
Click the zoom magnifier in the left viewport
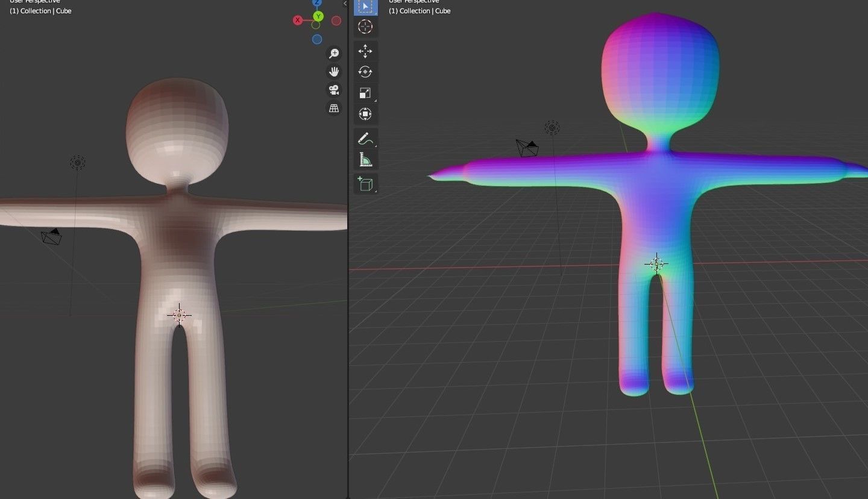coord(334,53)
